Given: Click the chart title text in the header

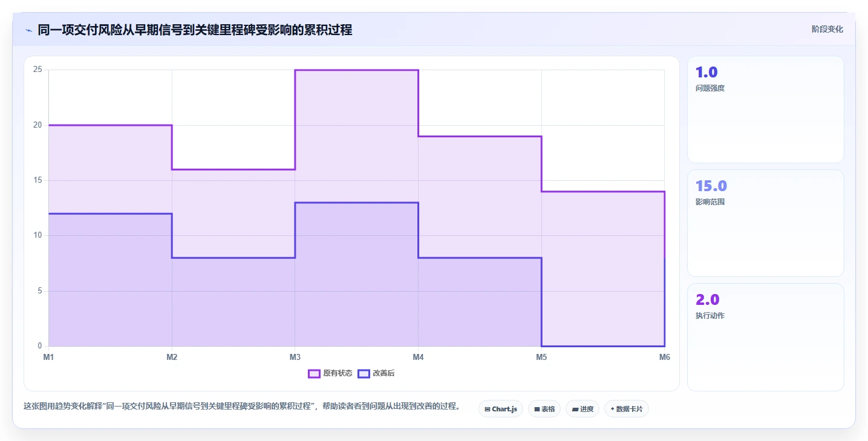Looking at the screenshot, I should click(x=195, y=30).
